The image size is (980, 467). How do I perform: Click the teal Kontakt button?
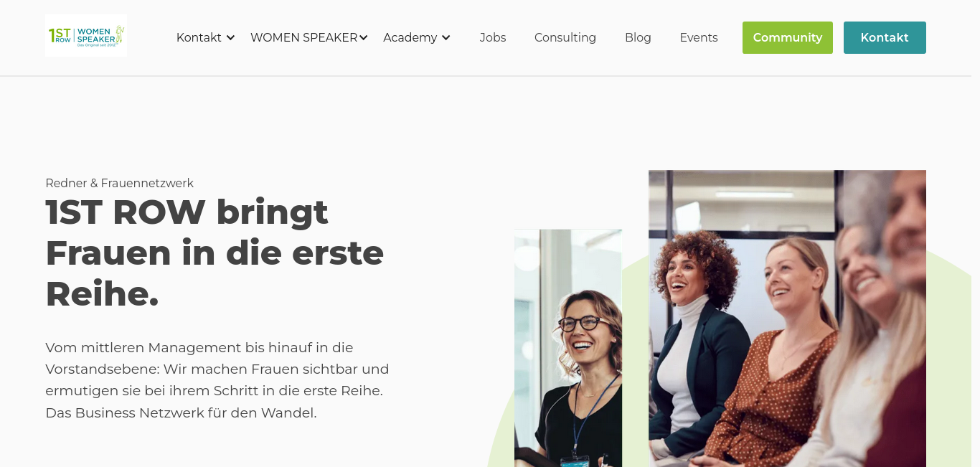coord(885,37)
